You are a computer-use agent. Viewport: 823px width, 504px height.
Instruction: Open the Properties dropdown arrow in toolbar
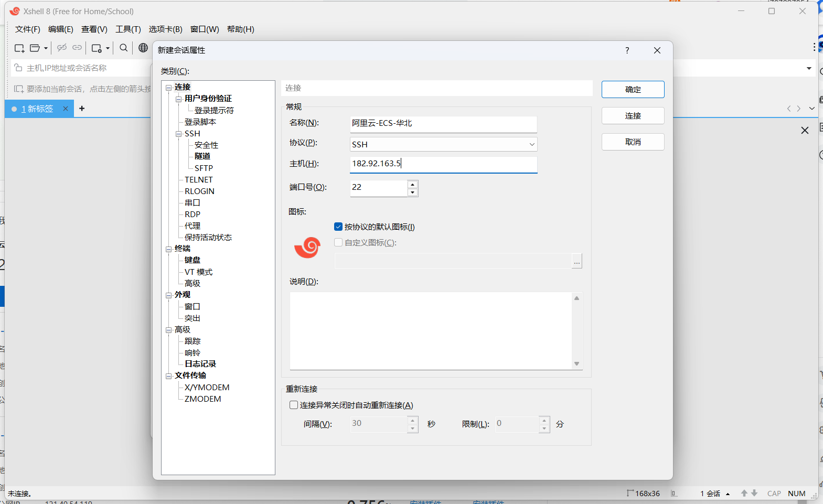[108, 48]
